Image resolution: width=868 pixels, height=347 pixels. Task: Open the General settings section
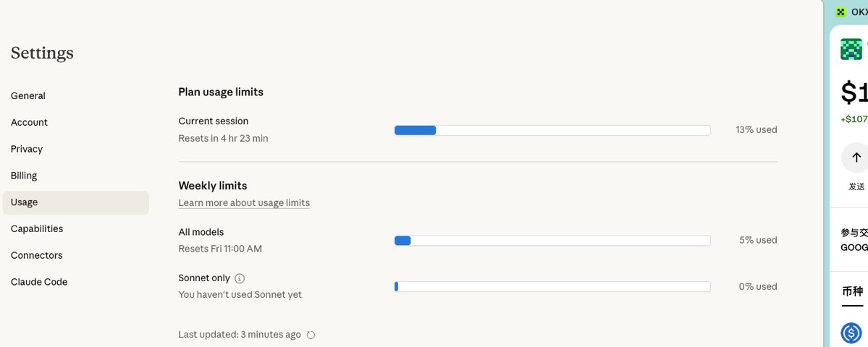(x=28, y=95)
